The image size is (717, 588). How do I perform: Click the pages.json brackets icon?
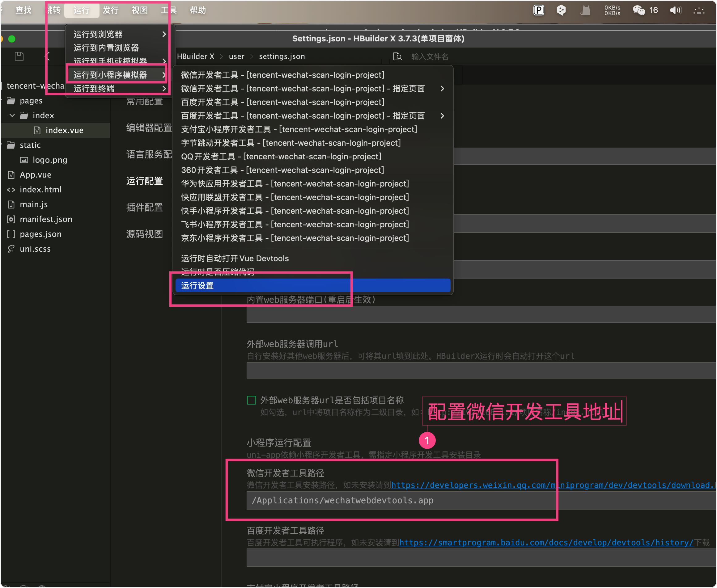[x=11, y=234]
